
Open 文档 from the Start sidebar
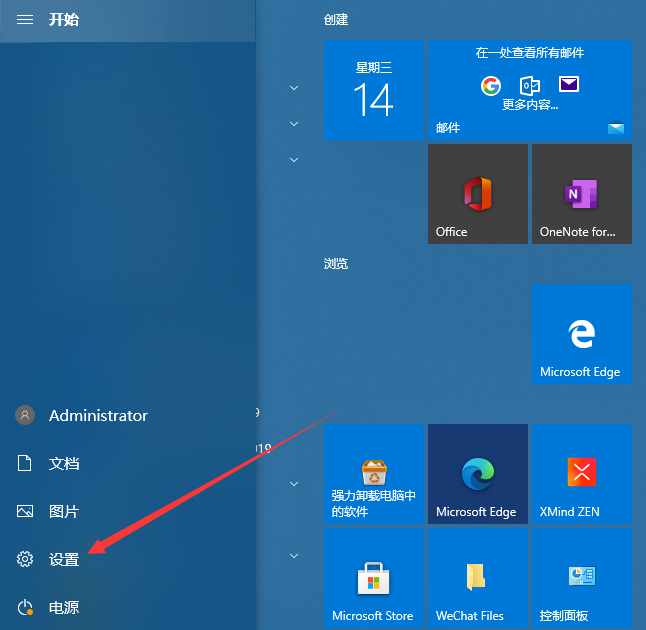click(63, 463)
